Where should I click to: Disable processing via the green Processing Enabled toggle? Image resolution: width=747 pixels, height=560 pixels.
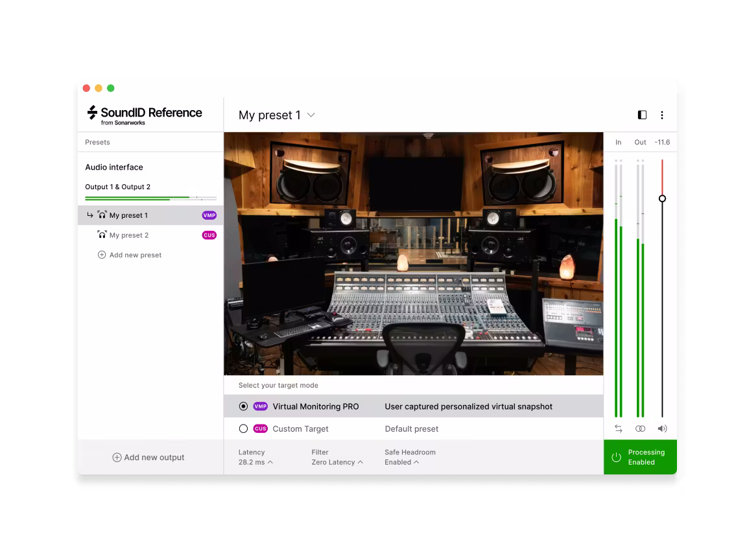[640, 457]
